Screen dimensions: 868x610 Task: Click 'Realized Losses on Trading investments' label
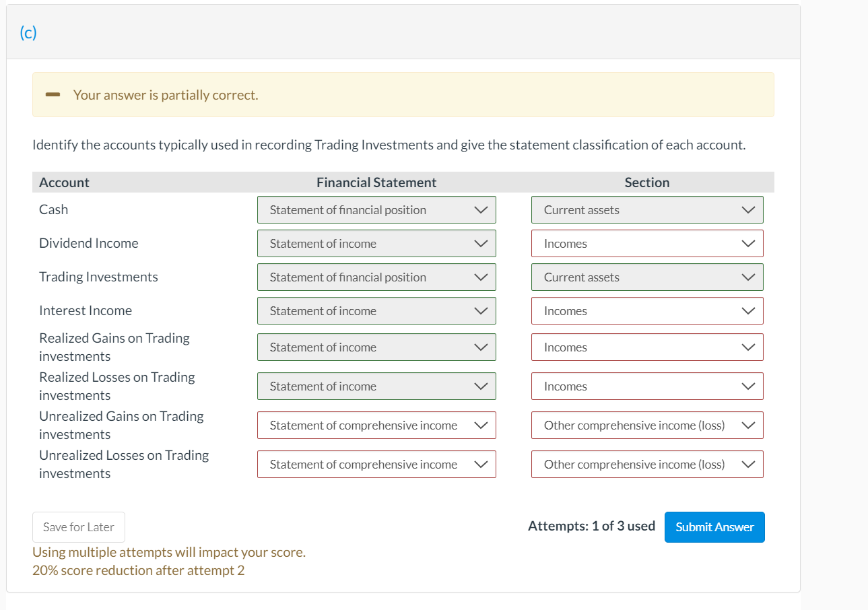117,386
